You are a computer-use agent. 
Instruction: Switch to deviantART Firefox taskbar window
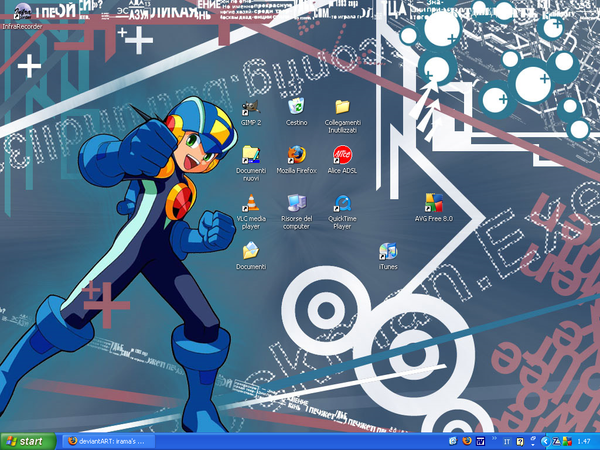point(108,442)
